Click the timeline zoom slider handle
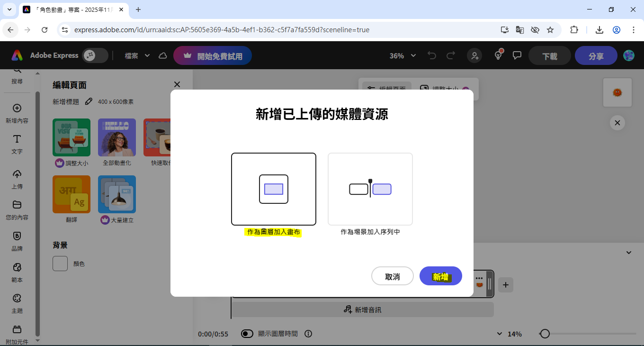Image resolution: width=644 pixels, height=346 pixels. click(x=545, y=334)
